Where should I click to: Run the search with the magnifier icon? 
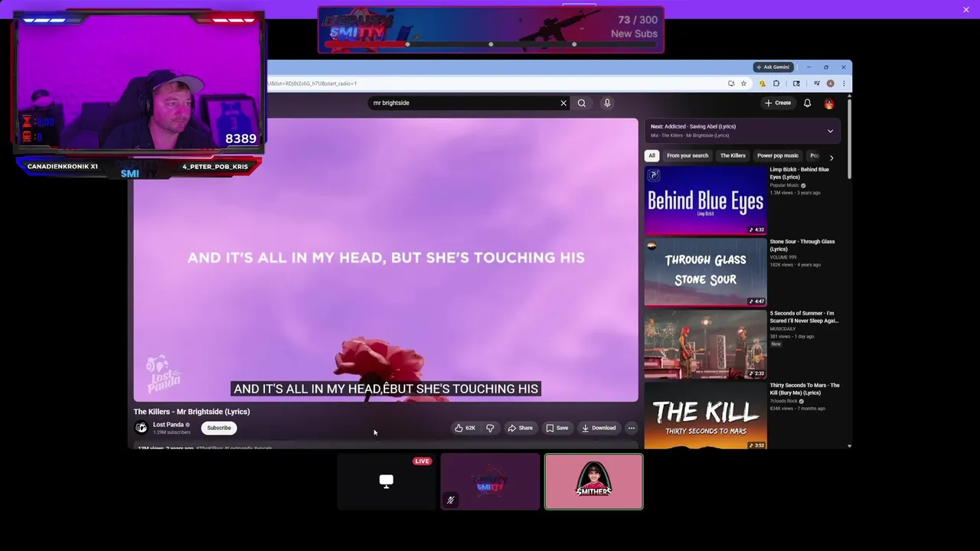(x=582, y=103)
